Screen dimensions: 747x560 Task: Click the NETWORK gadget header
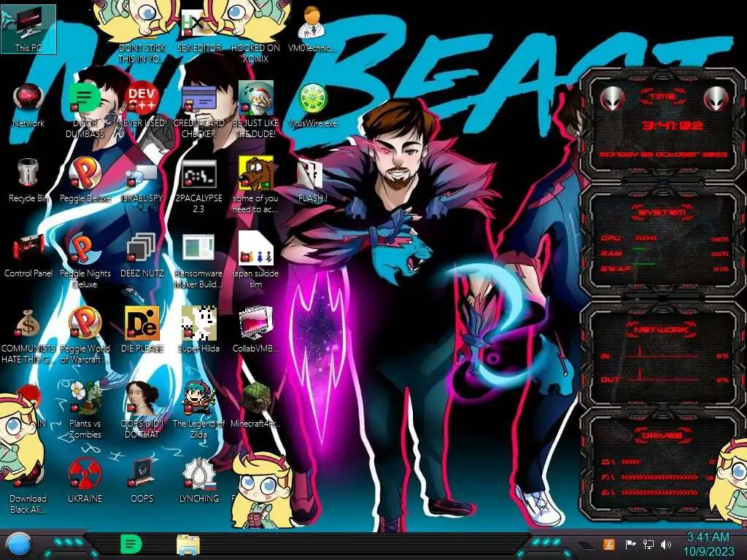pyautogui.click(x=662, y=330)
